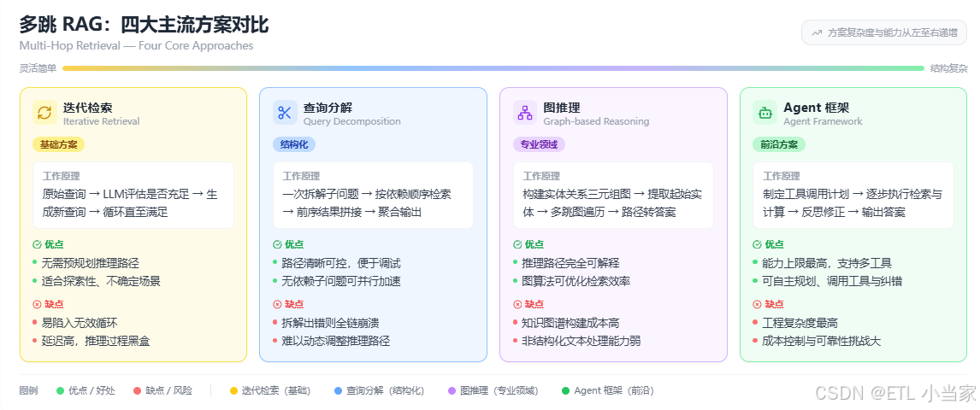The width and height of the screenshot is (980, 410).
Task: Click the 结构复杂 label
Action: point(948,68)
